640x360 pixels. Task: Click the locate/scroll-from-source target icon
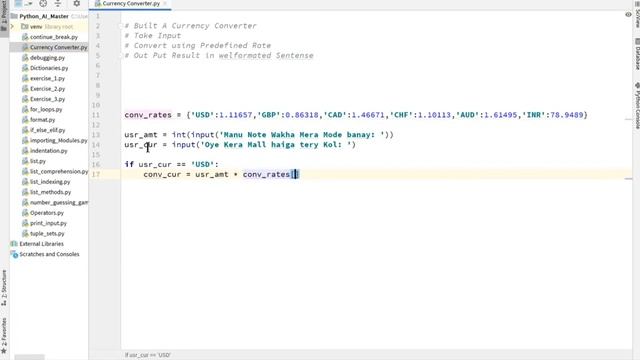(x=43, y=3)
